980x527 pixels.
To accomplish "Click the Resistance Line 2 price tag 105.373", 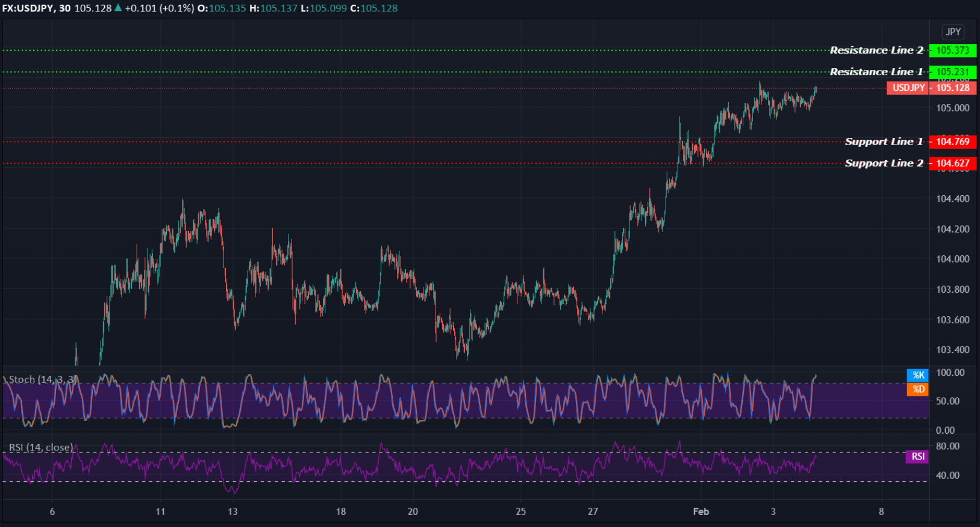I will [x=952, y=51].
